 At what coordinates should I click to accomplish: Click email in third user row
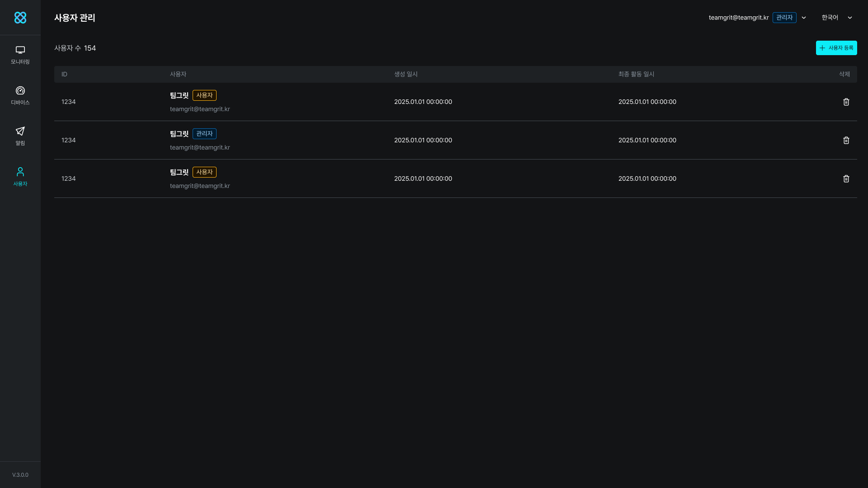pyautogui.click(x=200, y=186)
